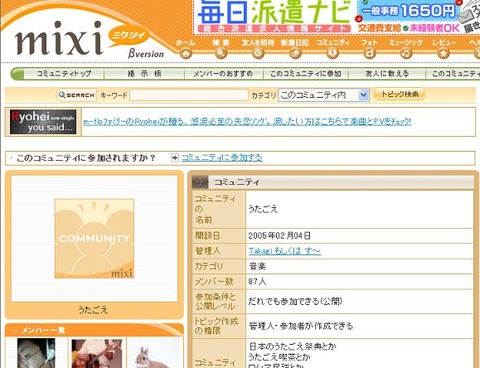The height and width of the screenshot is (368, 480).
Task: Open 検索 magnifier icon in top navigation
Action: 221,53
